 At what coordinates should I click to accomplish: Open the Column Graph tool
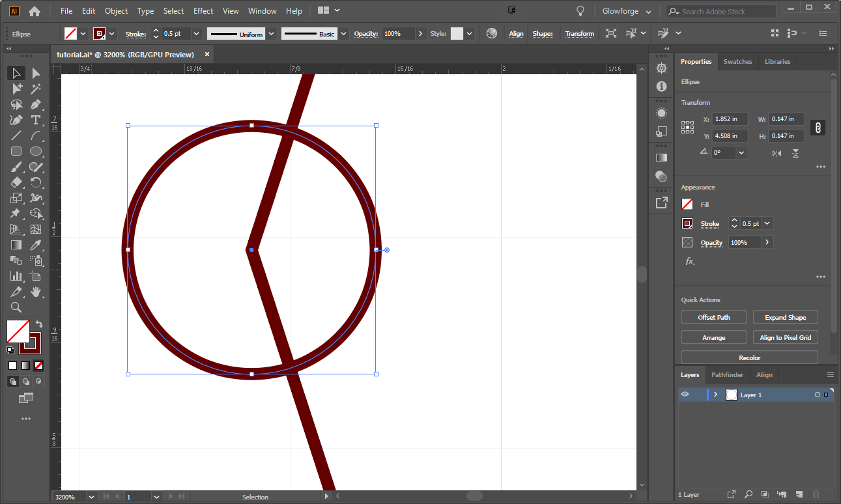tap(16, 276)
